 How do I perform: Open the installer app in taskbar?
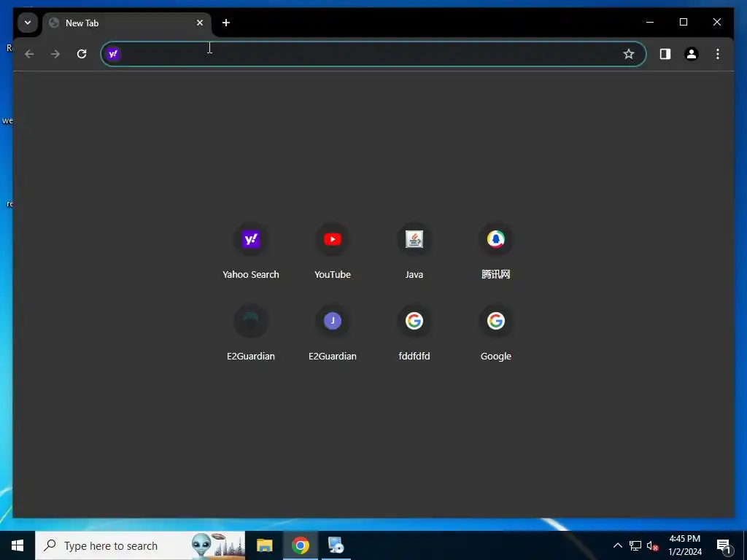coord(336,545)
